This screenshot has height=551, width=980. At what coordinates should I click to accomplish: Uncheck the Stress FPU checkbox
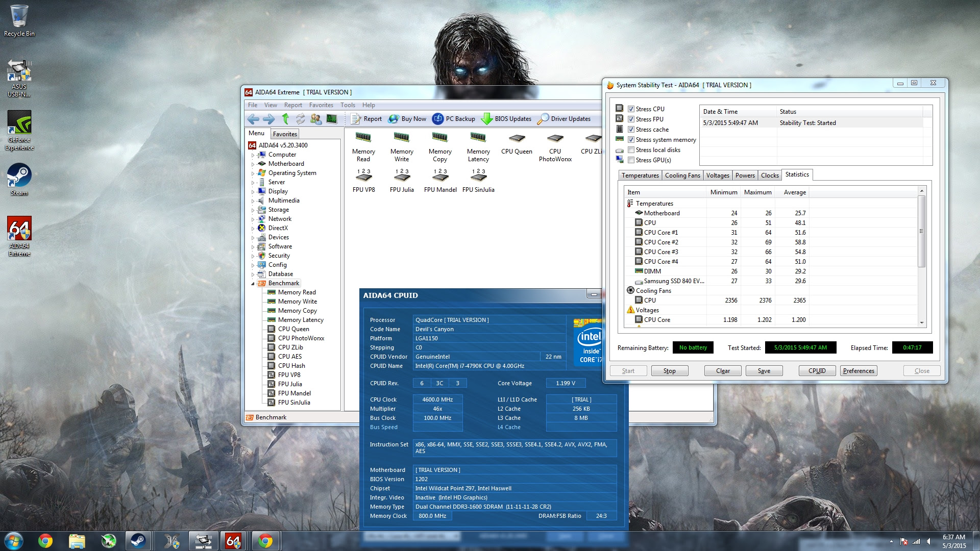(631, 119)
